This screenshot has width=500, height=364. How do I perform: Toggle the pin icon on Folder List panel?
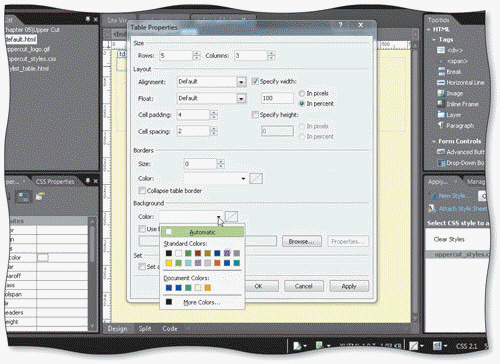(x=88, y=20)
